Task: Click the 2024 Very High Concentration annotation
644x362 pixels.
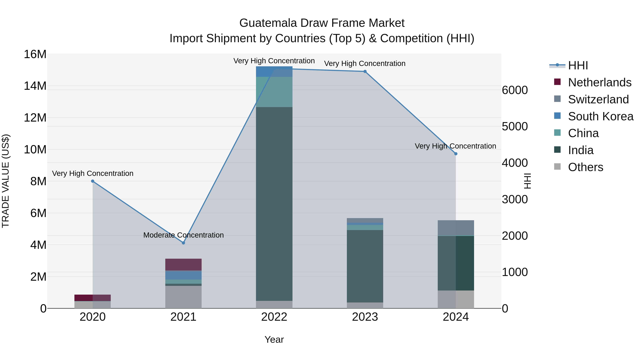Action: click(455, 146)
